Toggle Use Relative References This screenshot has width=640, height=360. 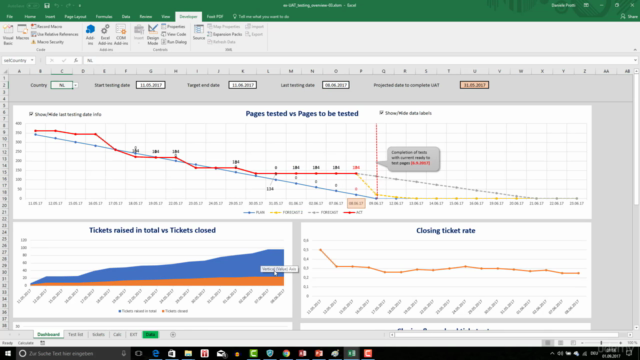coord(55,34)
